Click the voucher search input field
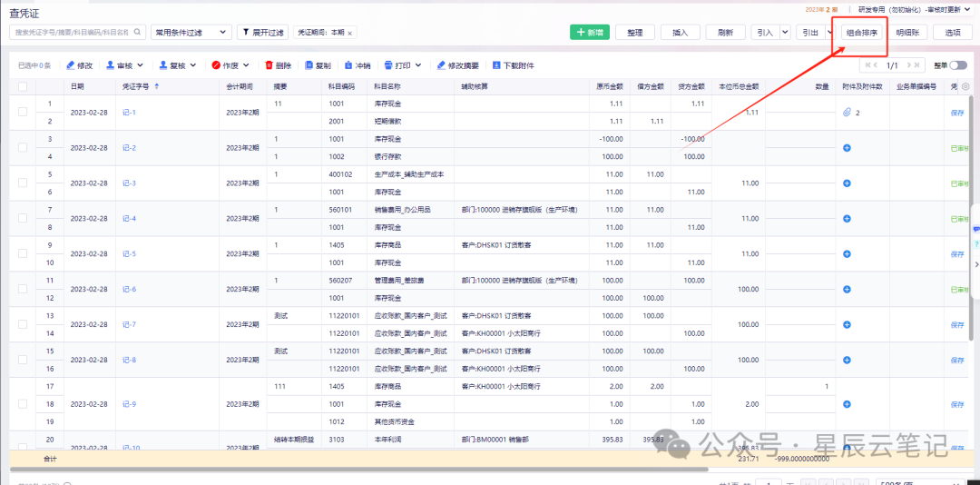Image resolution: width=980 pixels, height=485 pixels. [78, 32]
